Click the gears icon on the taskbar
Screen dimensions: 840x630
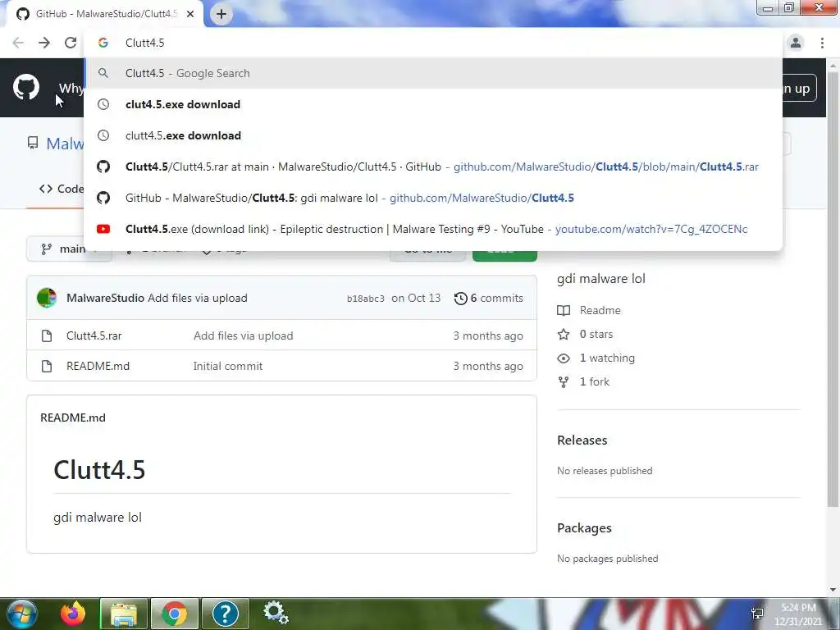click(x=276, y=612)
